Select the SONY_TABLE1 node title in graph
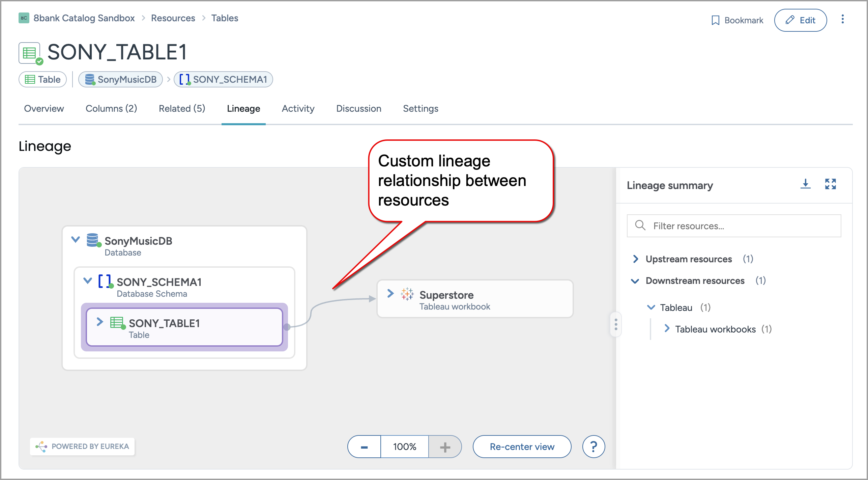The height and width of the screenshot is (480, 868). pyautogui.click(x=164, y=323)
